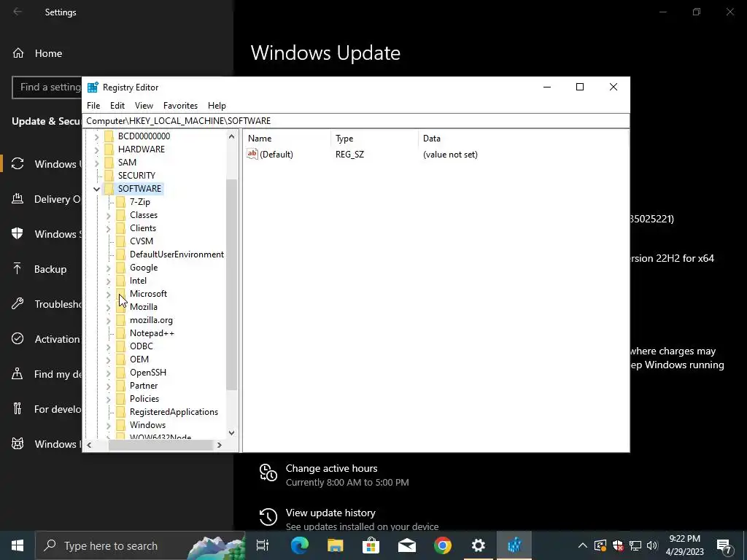Open Change active hours setting
This screenshot has height=560, width=747.
(x=348, y=475)
